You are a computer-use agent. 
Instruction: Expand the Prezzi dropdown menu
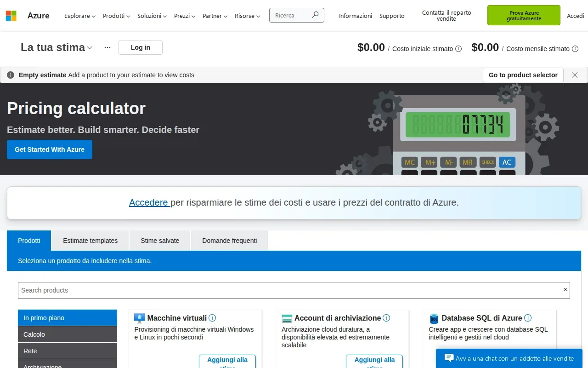(185, 16)
